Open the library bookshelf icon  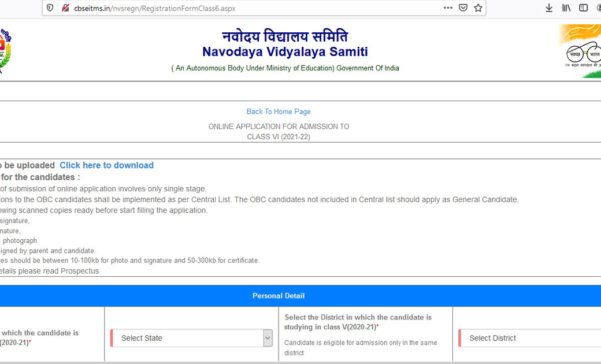[566, 8]
